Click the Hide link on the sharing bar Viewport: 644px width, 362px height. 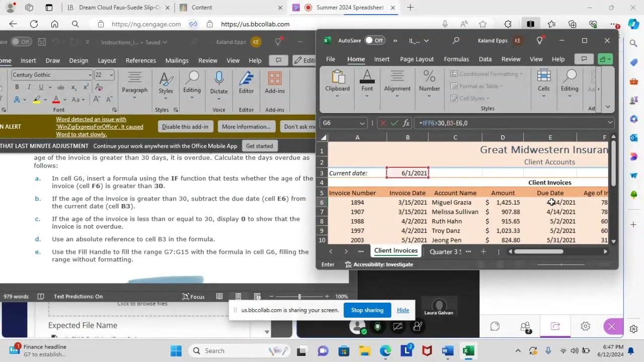[403, 310]
